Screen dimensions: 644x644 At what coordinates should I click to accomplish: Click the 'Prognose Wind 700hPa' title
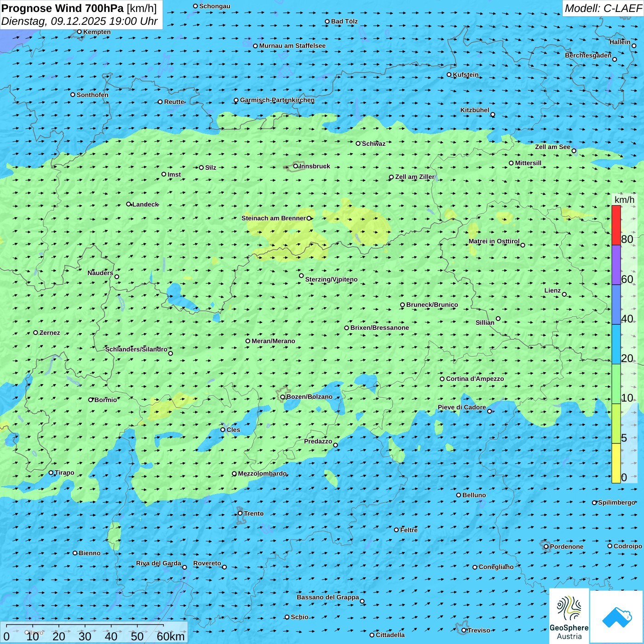coord(63,8)
